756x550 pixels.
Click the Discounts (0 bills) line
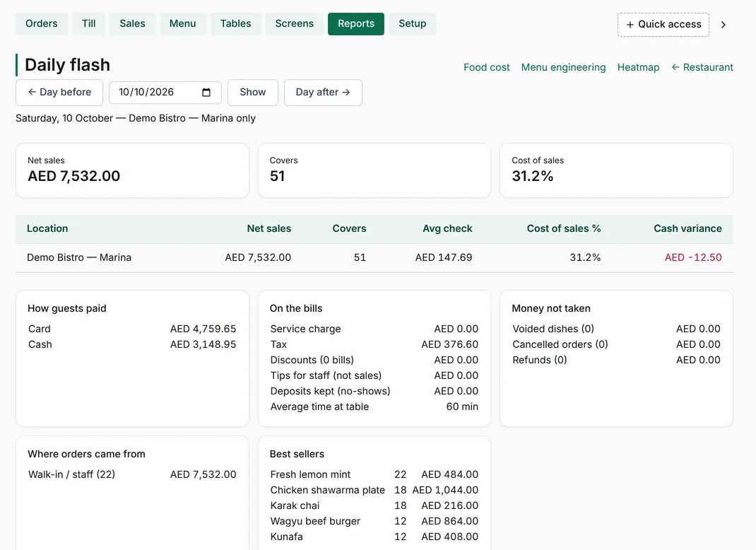click(374, 360)
